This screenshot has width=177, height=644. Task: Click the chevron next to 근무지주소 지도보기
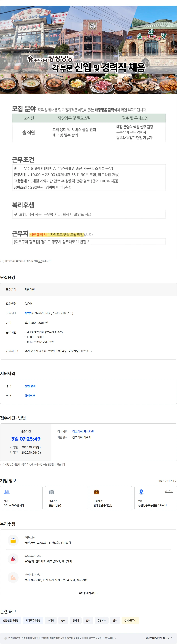coord(91,351)
